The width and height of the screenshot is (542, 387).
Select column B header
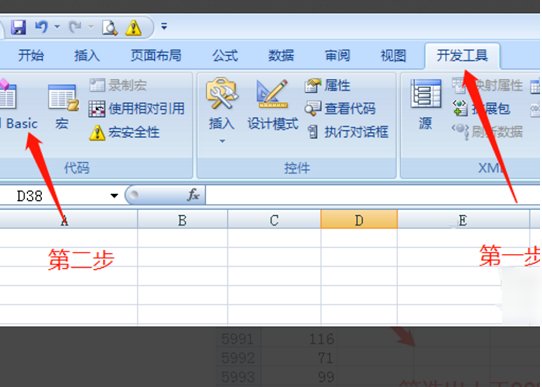[183, 220]
